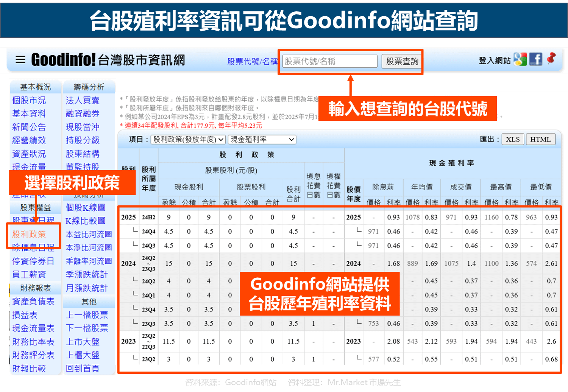
Task: Click the 股票查詢 button
Action: click(402, 61)
